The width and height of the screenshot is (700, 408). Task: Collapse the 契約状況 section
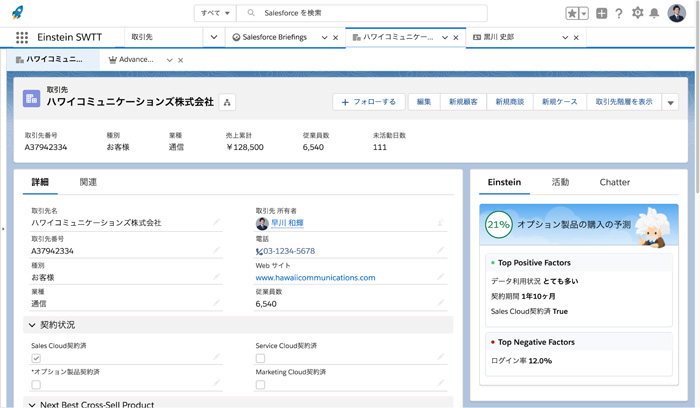click(x=32, y=325)
